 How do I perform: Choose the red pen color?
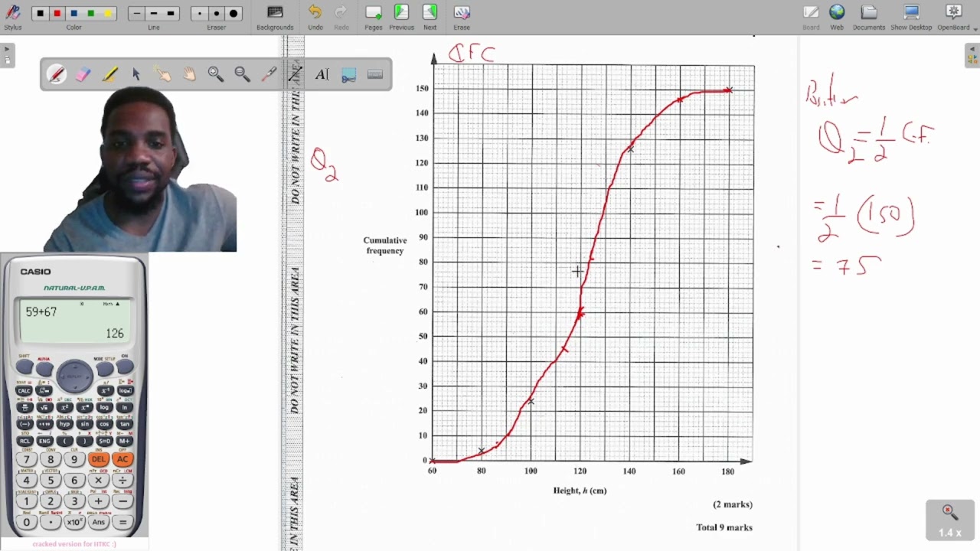57,14
